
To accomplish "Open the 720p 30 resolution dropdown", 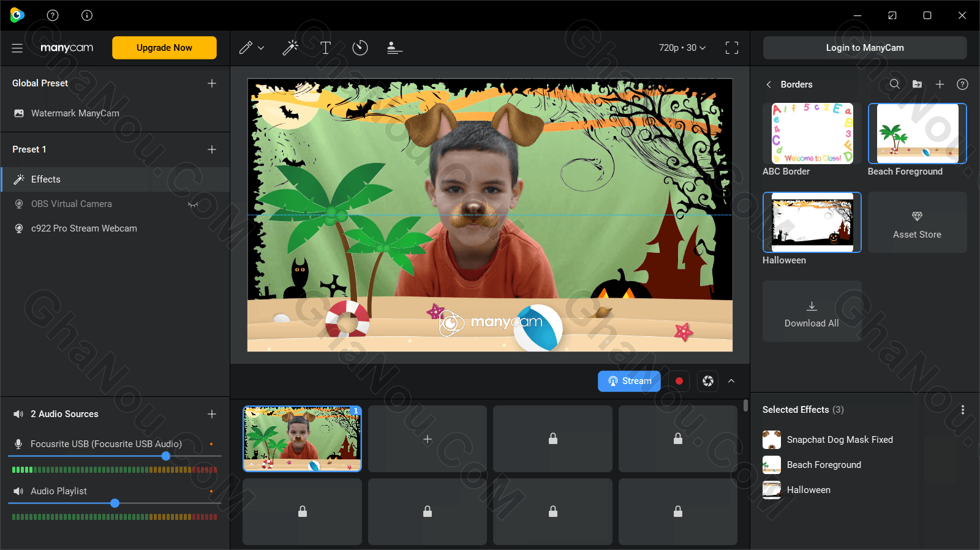I will pyautogui.click(x=682, y=48).
